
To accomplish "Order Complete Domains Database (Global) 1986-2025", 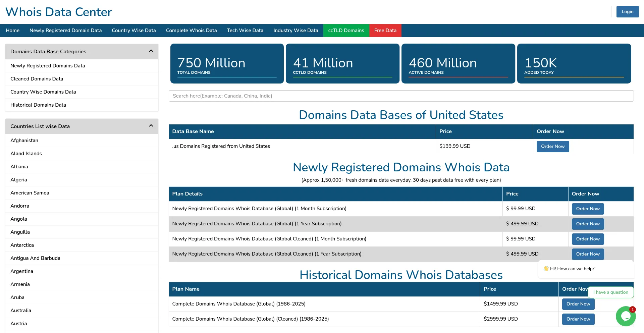I will [578, 304].
